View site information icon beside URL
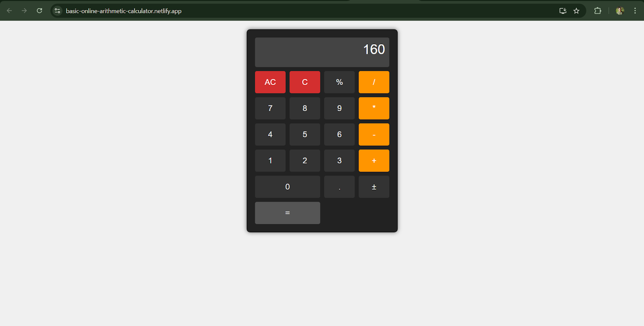This screenshot has width=644, height=326. click(x=58, y=11)
